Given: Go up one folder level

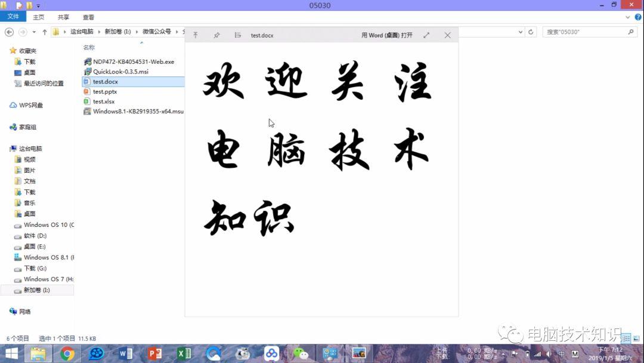Looking at the screenshot, I should click(44, 32).
